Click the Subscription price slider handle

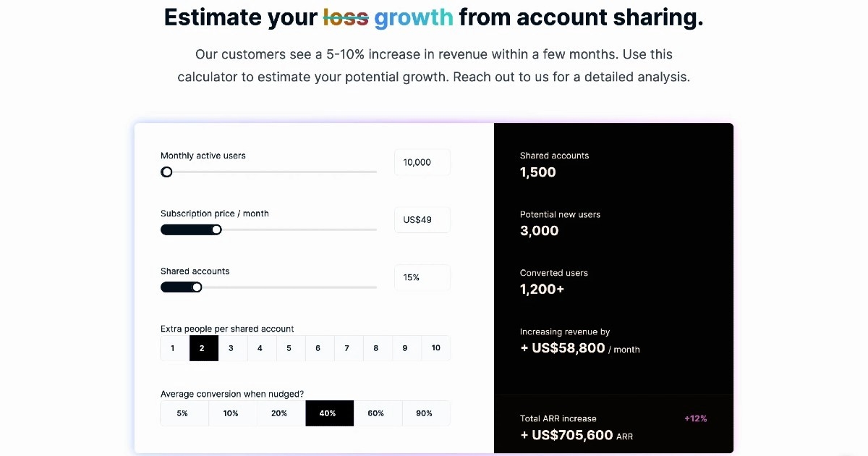216,229
